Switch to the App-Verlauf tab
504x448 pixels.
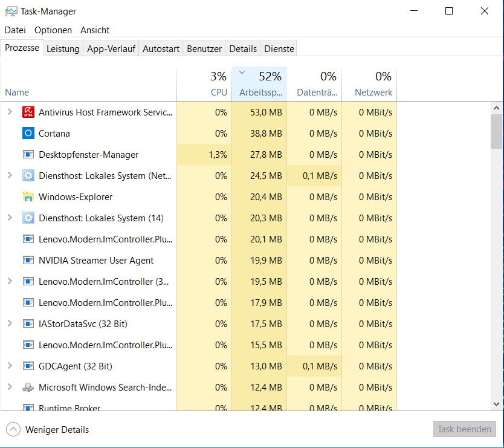pos(111,48)
